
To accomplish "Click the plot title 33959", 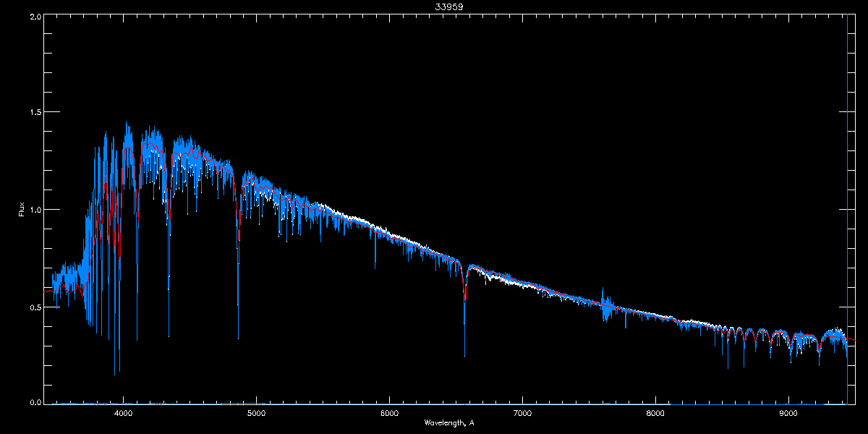I will tap(449, 6).
